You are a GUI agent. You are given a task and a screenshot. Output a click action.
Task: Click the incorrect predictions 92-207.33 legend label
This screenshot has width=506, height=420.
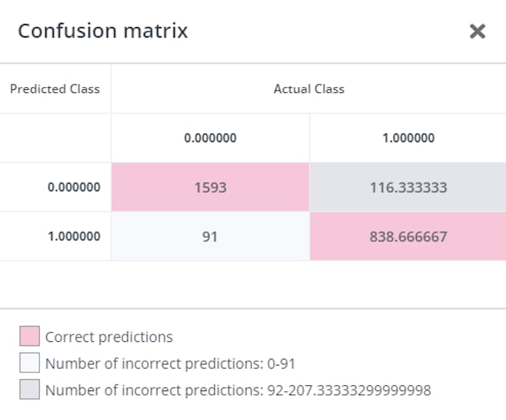tap(238, 390)
